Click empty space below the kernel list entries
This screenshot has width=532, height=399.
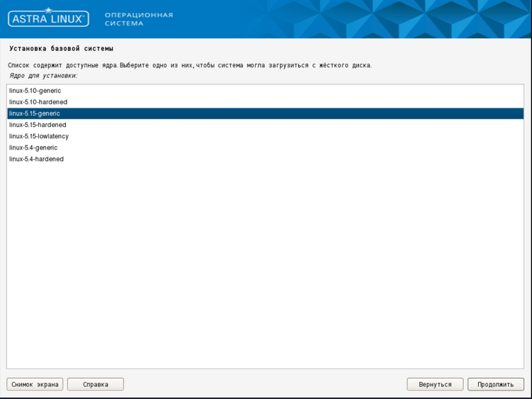[x=266, y=269]
